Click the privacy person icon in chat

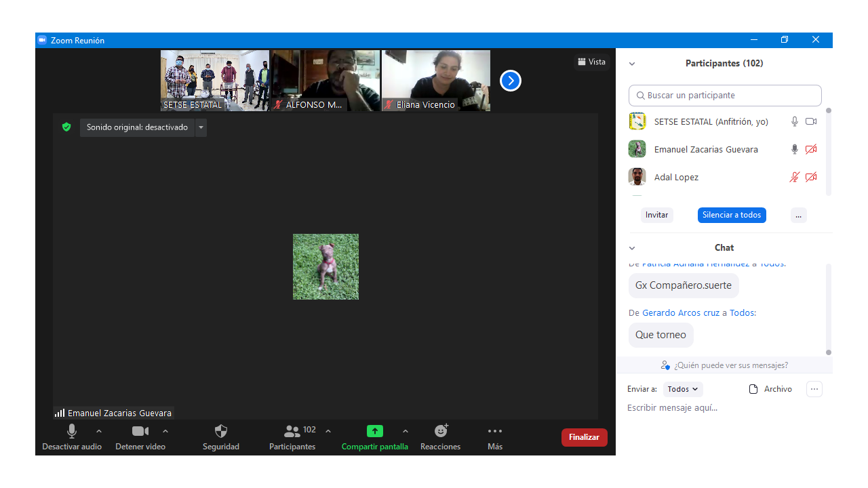point(665,365)
